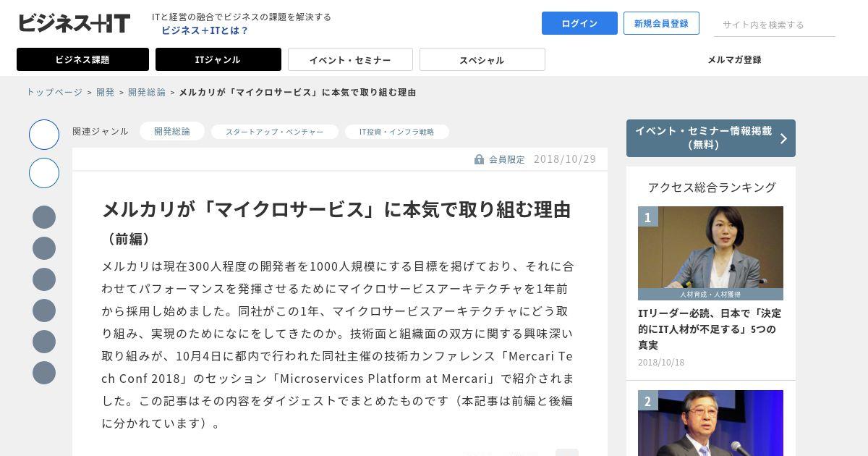Click the 開発 breadcrumb link
The image size is (868, 456).
click(106, 92)
